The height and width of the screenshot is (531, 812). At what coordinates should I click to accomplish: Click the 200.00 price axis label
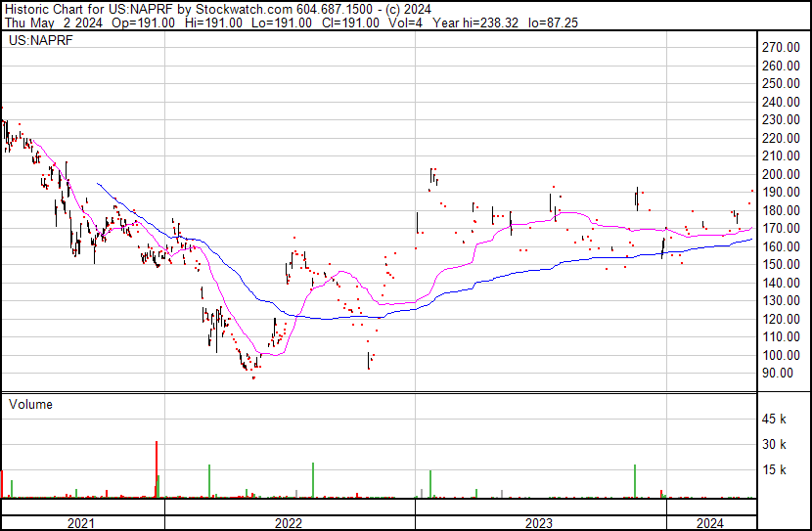(781, 174)
